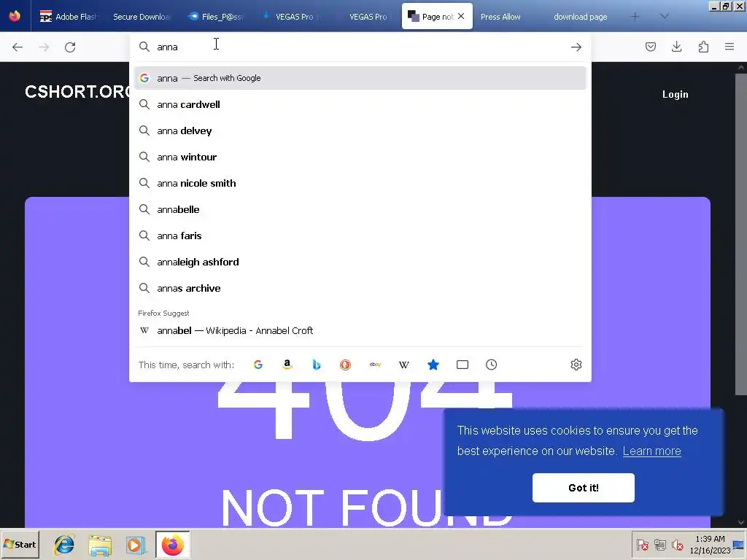This screenshot has height=560, width=747.
Task: Click the Action Center flag tray icon
Action: 642,545
